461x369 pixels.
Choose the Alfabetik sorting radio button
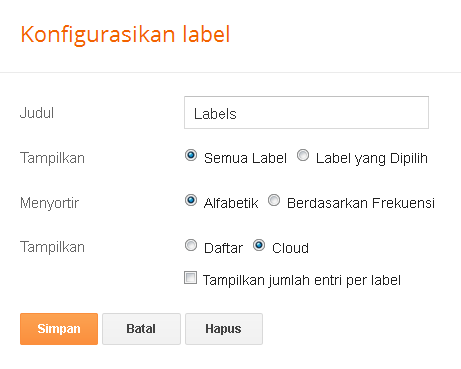coord(191,200)
